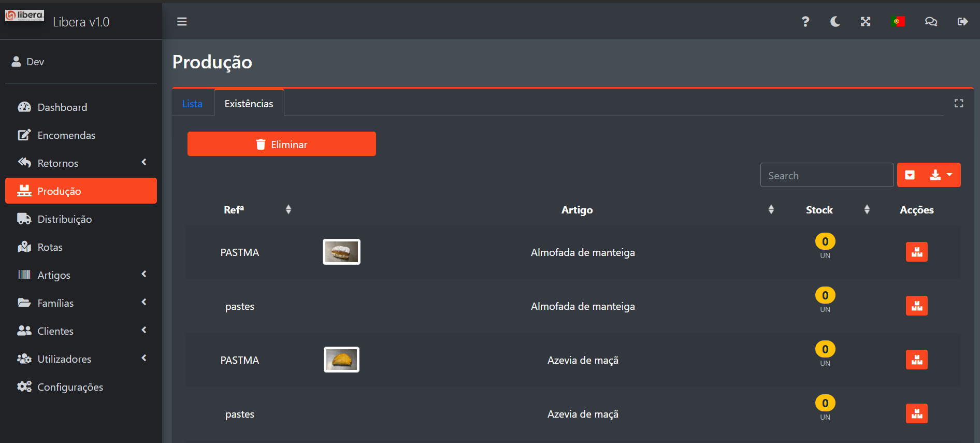
Task: Click the Portuguese flag language icon
Action: point(898,22)
